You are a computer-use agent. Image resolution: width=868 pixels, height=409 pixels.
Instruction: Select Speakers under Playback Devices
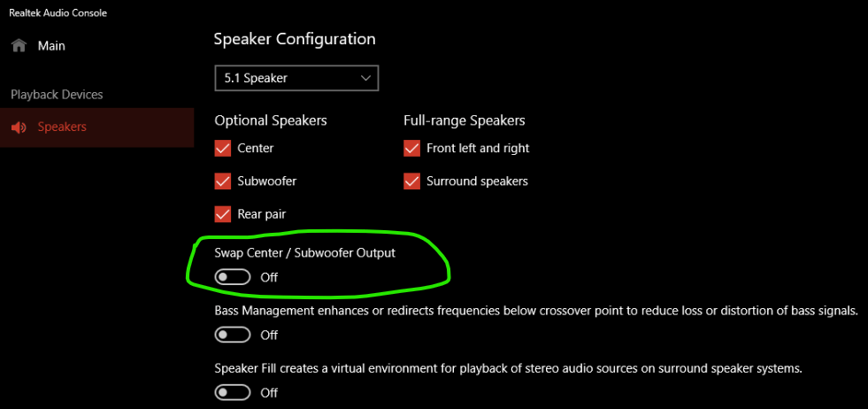[x=96, y=127]
